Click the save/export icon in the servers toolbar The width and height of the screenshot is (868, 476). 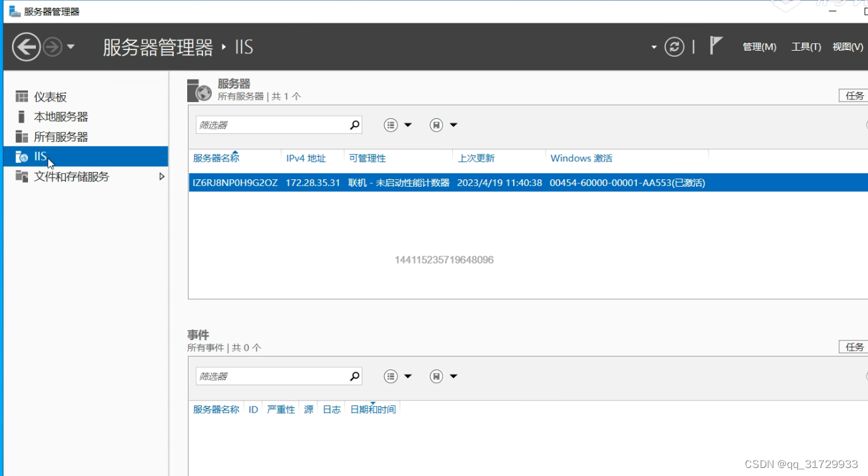[x=437, y=125]
